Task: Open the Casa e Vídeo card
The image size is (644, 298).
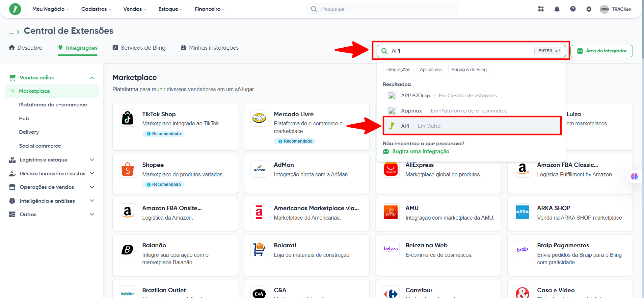Action: point(570,289)
